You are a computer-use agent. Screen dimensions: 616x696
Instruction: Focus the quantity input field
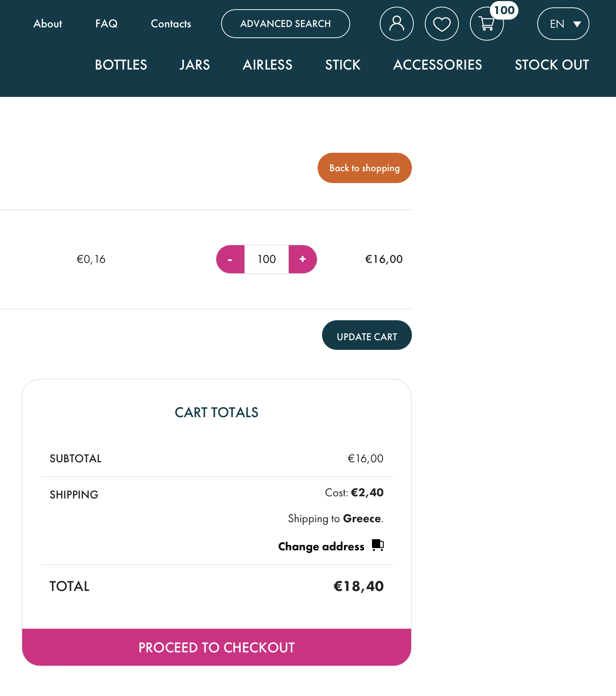[x=267, y=259]
